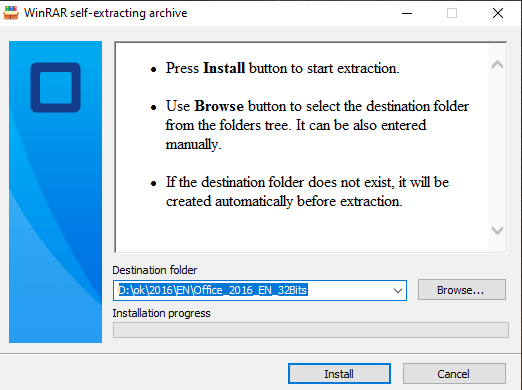522x390 pixels.
Task: Click the scroll up arrow in instructions box
Action: coord(497,64)
